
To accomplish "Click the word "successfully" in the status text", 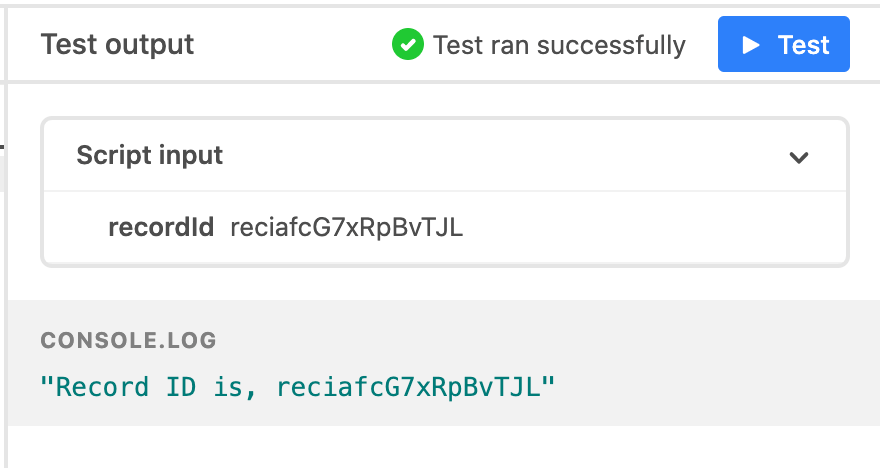I will coord(611,45).
